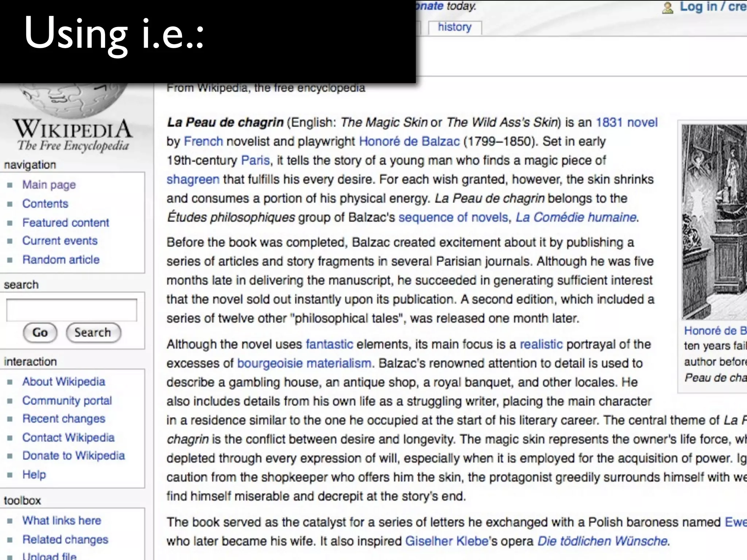
Task: Follow the French link in the intro
Action: pos(203,141)
